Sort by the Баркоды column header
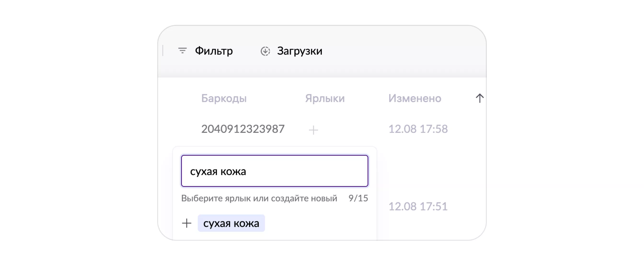The image size is (644, 266). (x=224, y=98)
